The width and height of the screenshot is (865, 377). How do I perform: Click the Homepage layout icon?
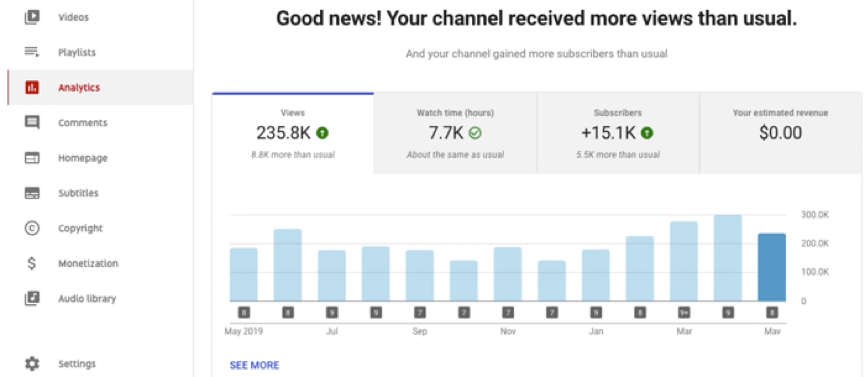pyautogui.click(x=32, y=158)
